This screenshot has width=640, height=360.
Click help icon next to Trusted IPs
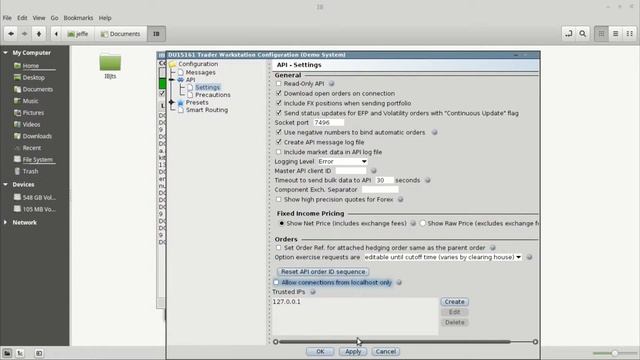313,292
